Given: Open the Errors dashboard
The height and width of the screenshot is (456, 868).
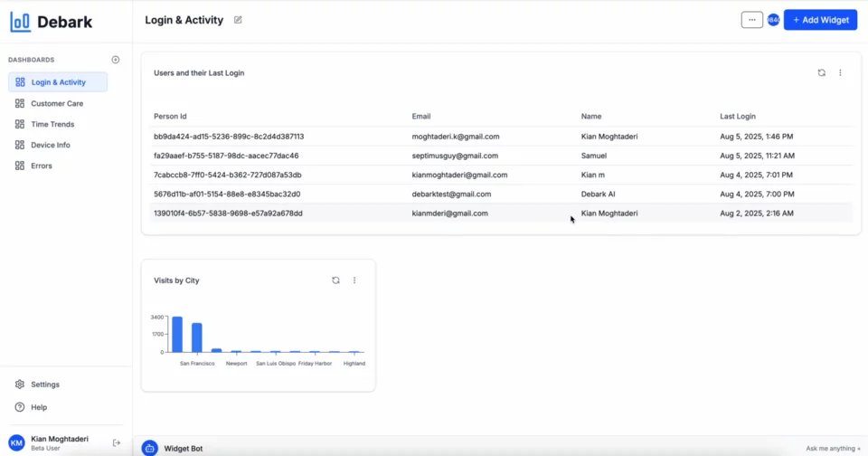Looking at the screenshot, I should click(x=42, y=166).
